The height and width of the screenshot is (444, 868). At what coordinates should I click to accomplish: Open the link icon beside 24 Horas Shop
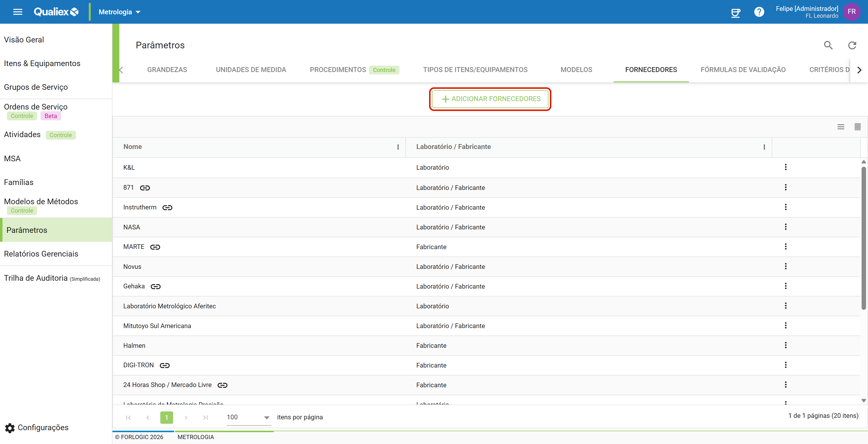pyautogui.click(x=222, y=385)
